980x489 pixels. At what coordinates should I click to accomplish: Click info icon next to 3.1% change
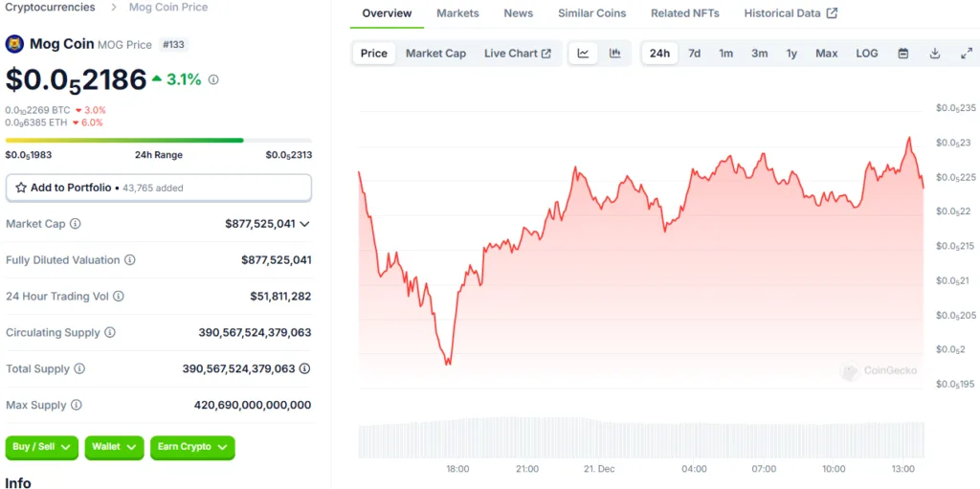point(213,79)
